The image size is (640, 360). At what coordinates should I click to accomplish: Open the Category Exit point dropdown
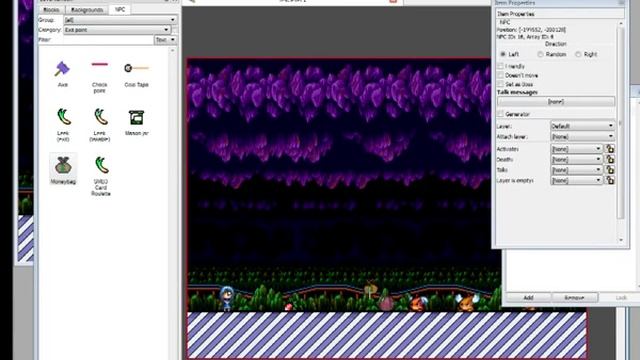[x=117, y=30]
